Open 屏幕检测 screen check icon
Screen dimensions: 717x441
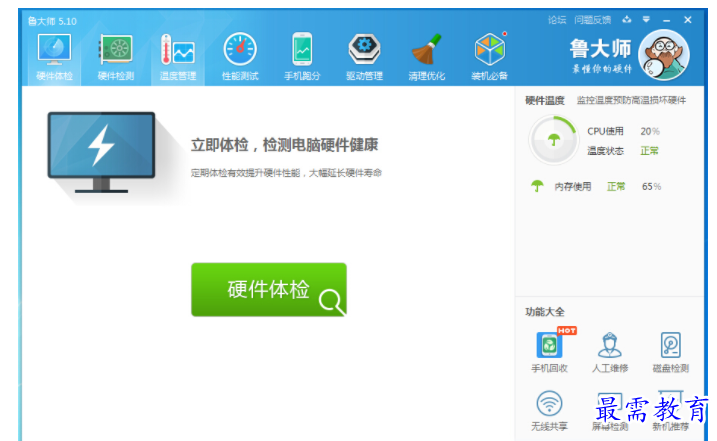pos(610,404)
